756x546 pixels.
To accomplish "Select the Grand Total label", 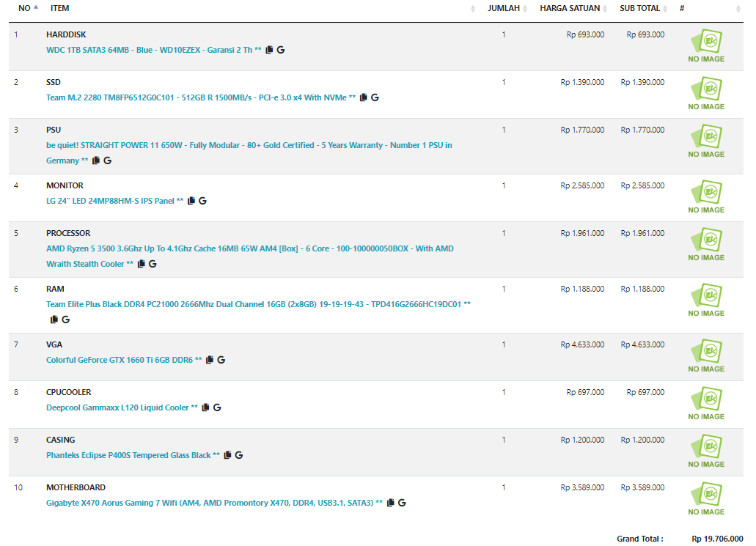I will [640, 539].
